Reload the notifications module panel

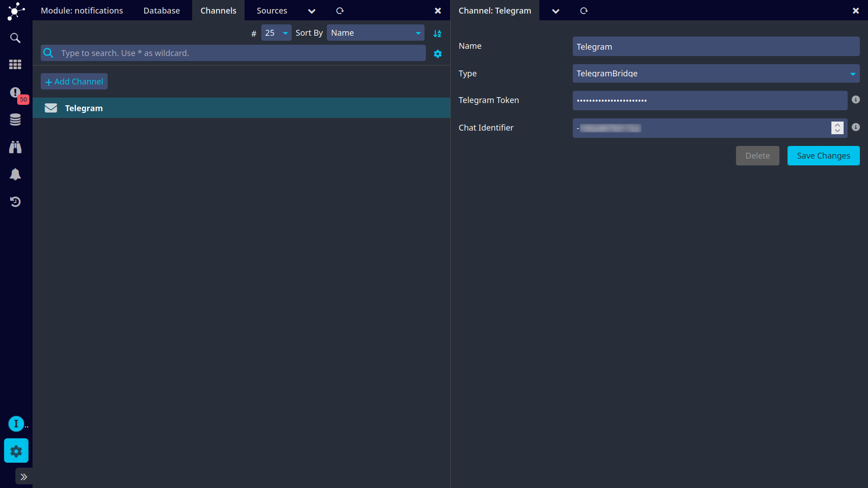point(340,10)
